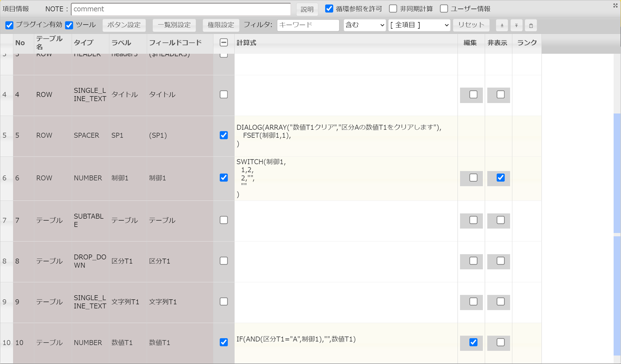Check the 編集 checkbox for 文字列T1 row
This screenshot has width=621, height=364.
[x=473, y=302]
